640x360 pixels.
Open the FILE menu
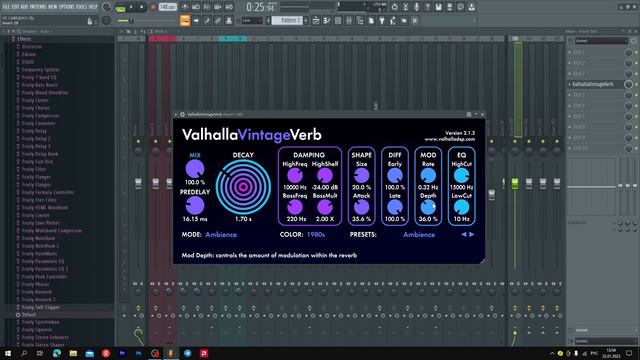6,7
